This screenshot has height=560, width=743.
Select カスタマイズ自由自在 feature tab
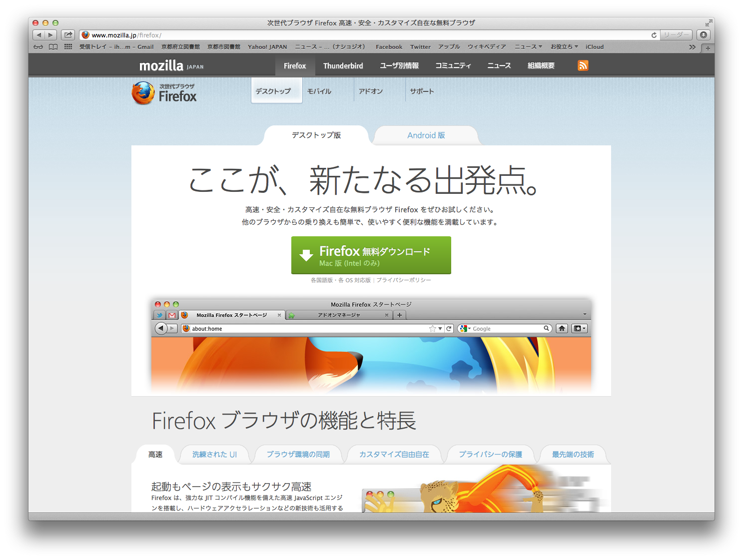[394, 455]
